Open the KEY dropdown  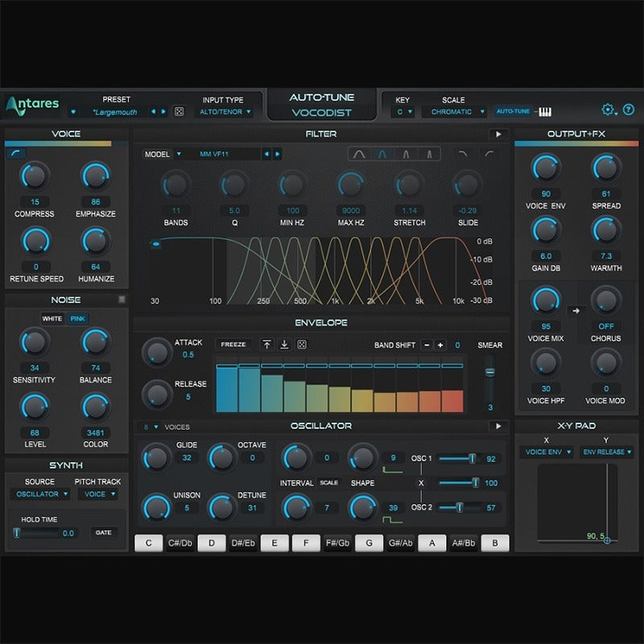404,112
